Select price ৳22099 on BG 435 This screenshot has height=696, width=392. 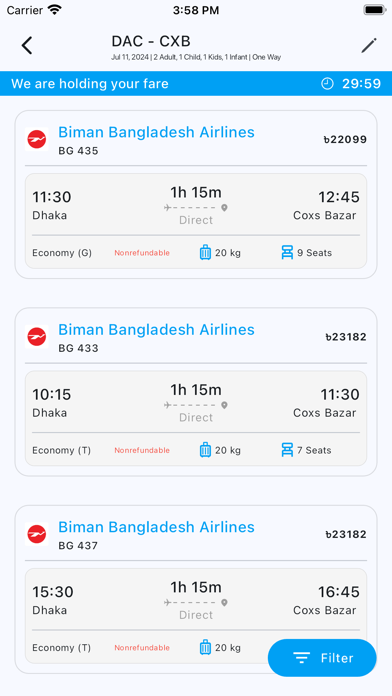[x=345, y=140]
